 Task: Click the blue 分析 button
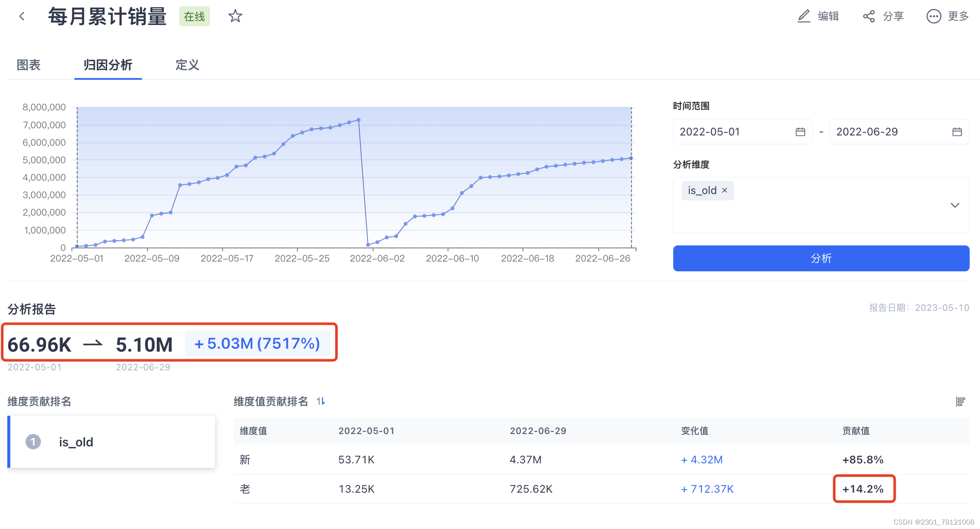coord(821,258)
